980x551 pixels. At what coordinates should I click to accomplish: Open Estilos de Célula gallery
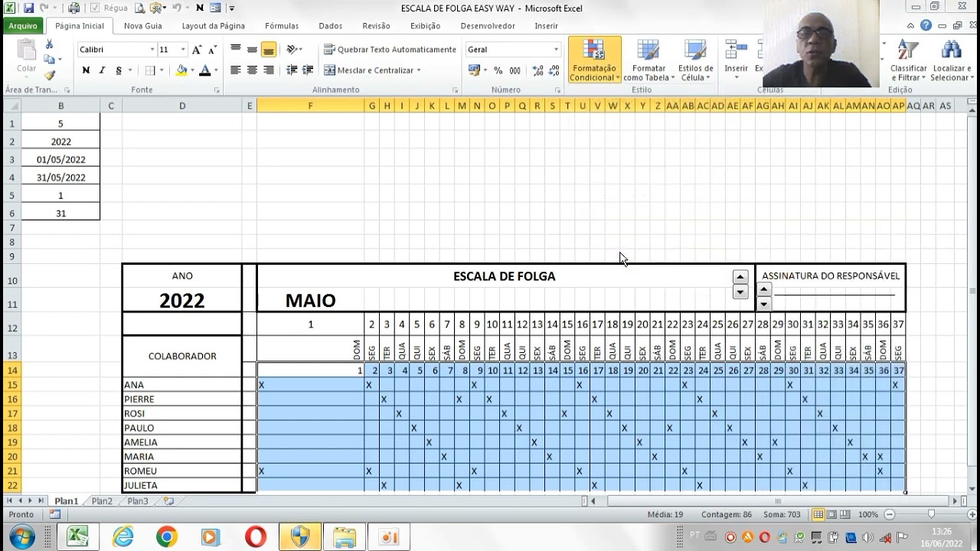[x=695, y=60]
